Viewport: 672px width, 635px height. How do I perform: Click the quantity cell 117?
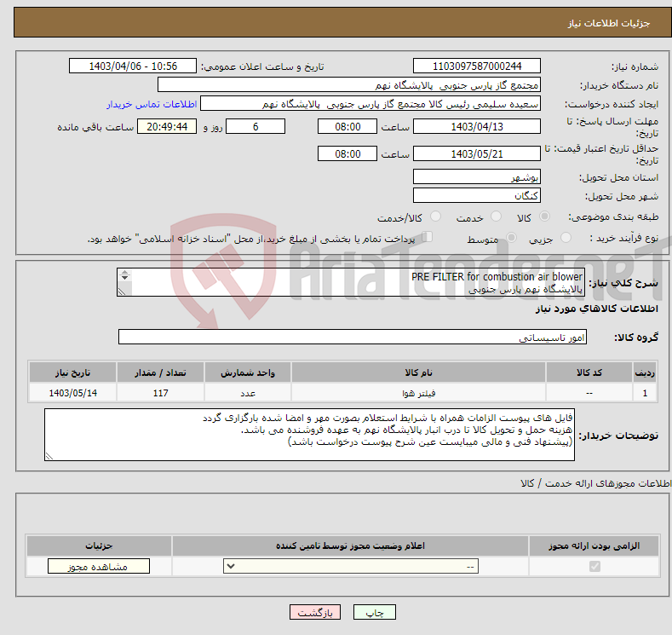click(x=160, y=393)
